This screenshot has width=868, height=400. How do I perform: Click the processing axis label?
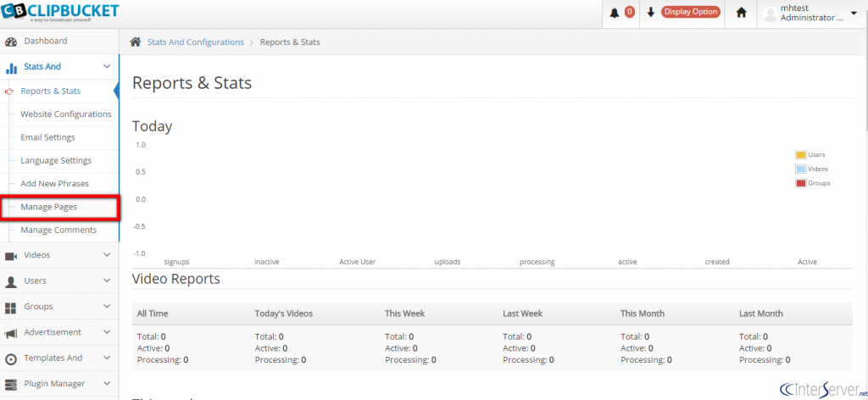coord(537,262)
